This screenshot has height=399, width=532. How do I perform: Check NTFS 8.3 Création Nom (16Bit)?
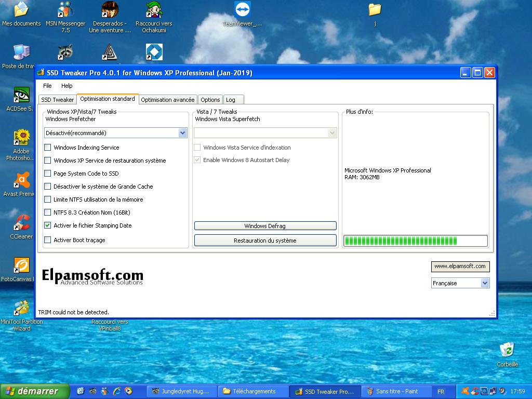coord(47,212)
